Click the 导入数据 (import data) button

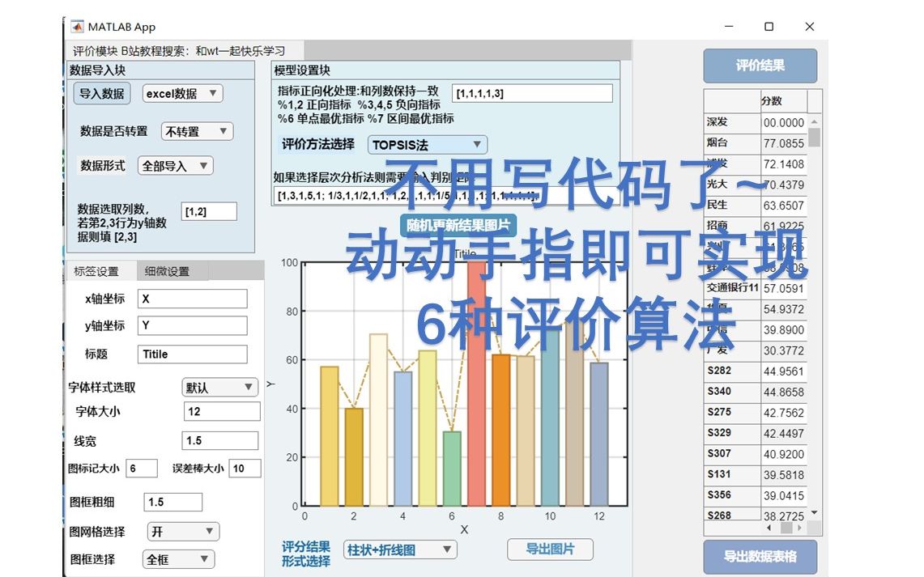pos(101,93)
